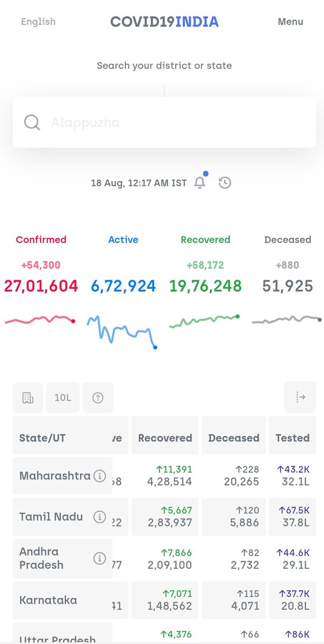Show Andhra Pradesh info icon
This screenshot has width=324, height=644.
click(x=99, y=558)
